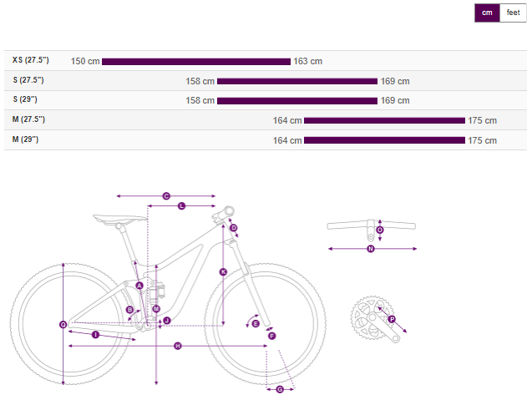The width and height of the screenshot is (532, 400).
Task: Click the G marker below front wheel
Action: tap(280, 389)
